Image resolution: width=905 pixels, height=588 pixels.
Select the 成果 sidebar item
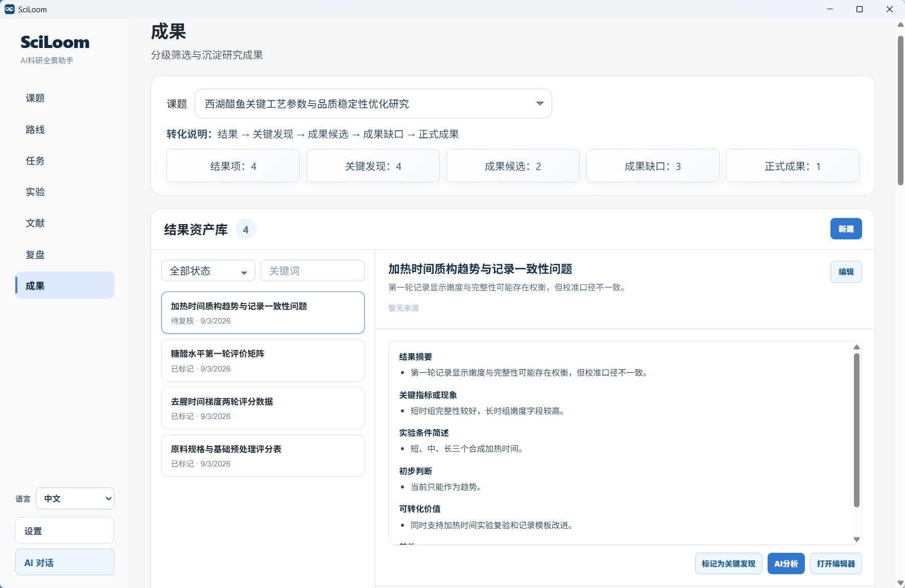click(x=65, y=285)
